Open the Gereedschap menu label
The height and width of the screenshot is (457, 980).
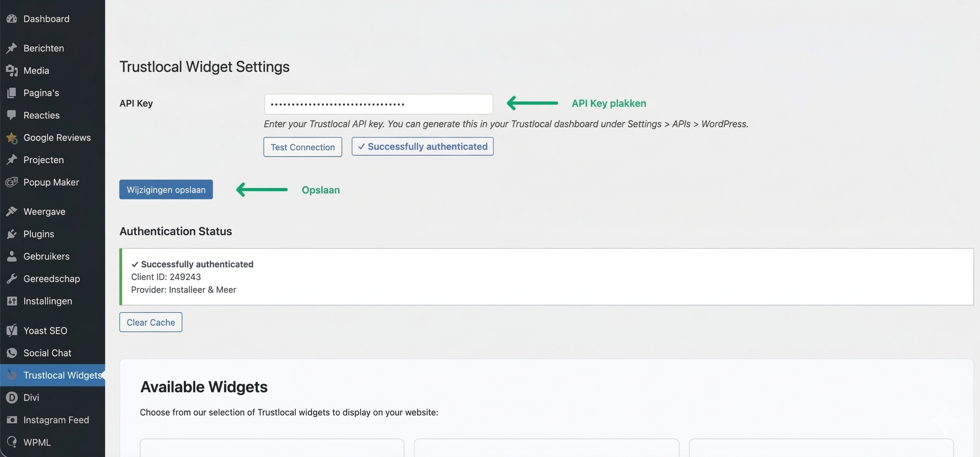point(52,279)
